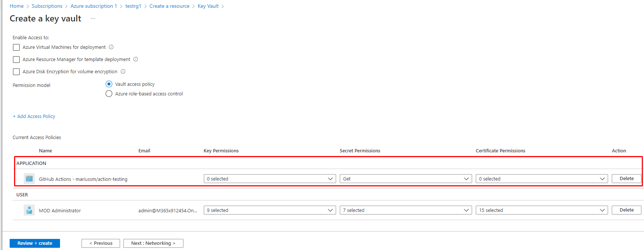
Task: Click the GitHub Actions application icon
Action: [x=29, y=179]
